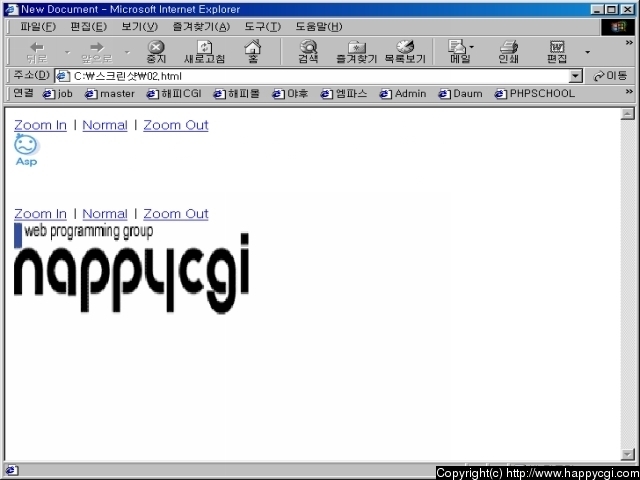The width and height of the screenshot is (640, 480).
Task: Open the master link in links bar
Action: (x=110, y=94)
